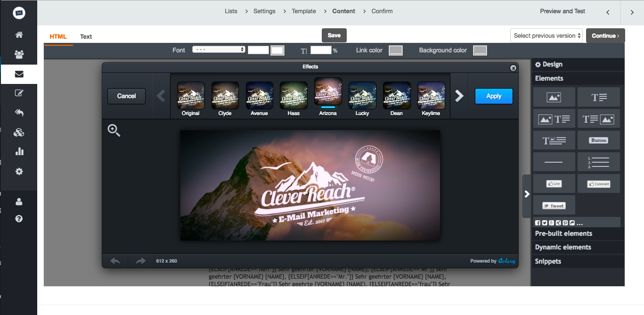
Task: Insert the Facebook Like element
Action: pos(554,183)
